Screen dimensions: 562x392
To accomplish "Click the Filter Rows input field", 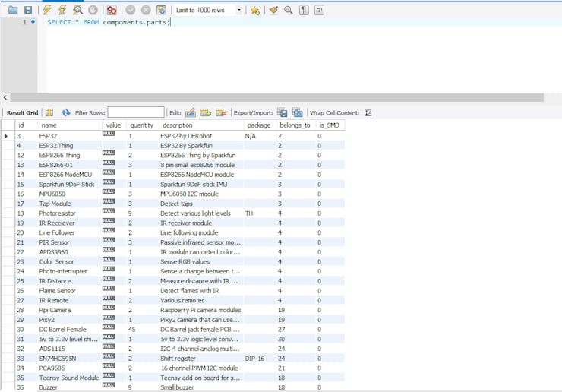I will pyautogui.click(x=135, y=112).
